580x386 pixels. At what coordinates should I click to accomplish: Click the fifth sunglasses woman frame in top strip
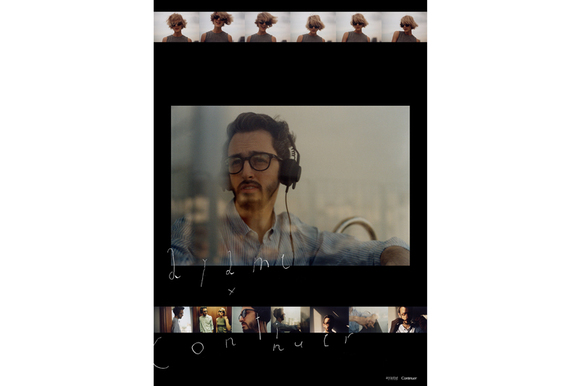358,27
